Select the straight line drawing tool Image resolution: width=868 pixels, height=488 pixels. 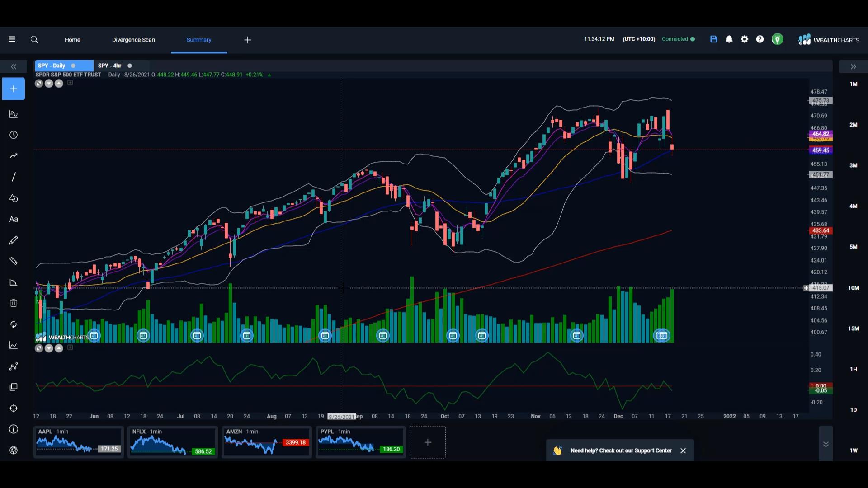coord(14,177)
